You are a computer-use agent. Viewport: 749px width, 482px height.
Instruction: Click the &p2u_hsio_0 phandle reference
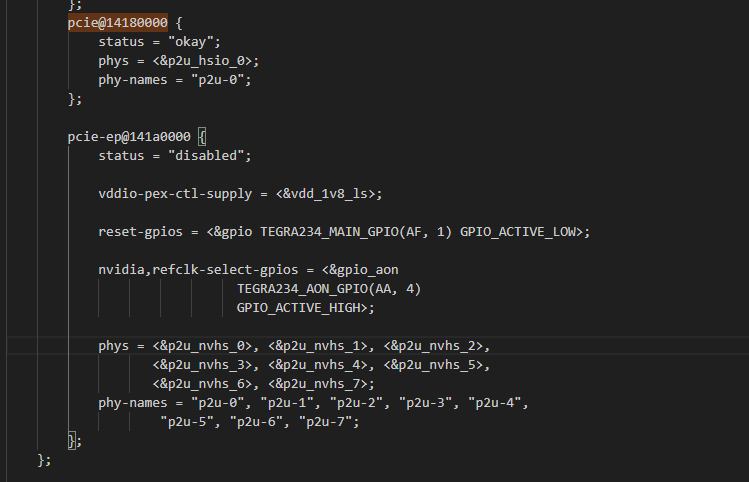[x=207, y=61]
